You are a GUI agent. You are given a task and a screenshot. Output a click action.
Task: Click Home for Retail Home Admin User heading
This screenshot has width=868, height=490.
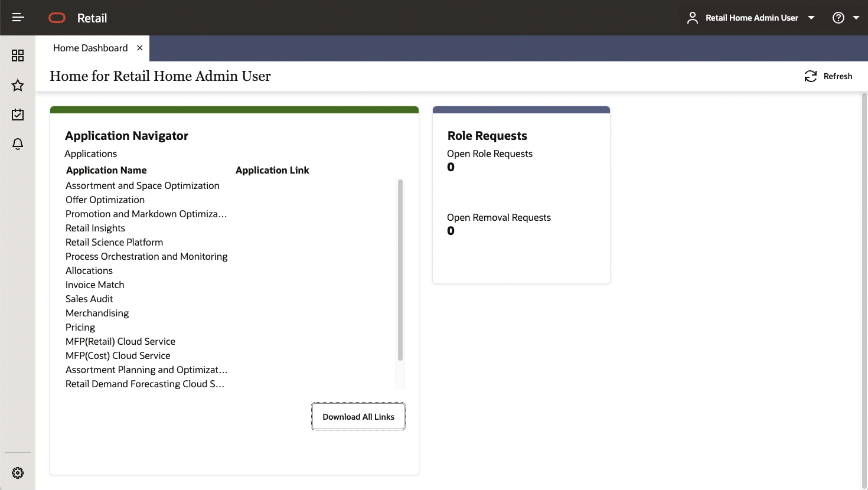160,76
